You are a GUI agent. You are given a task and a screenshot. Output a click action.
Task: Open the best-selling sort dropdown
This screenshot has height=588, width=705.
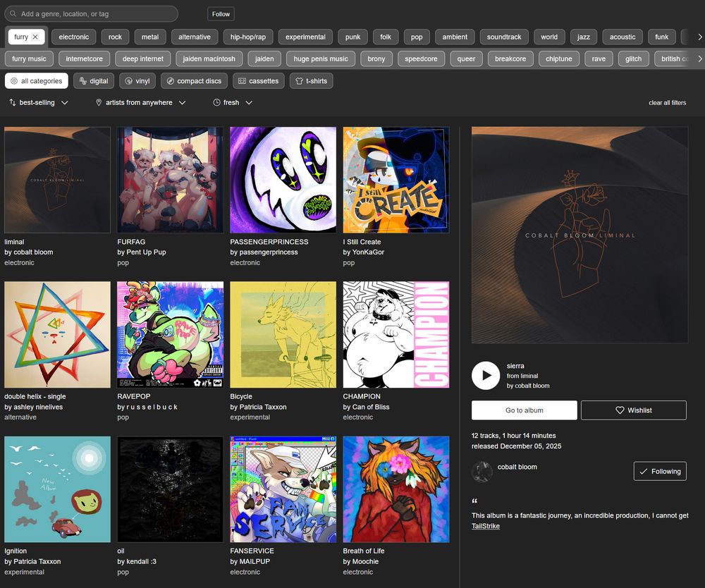tap(39, 102)
